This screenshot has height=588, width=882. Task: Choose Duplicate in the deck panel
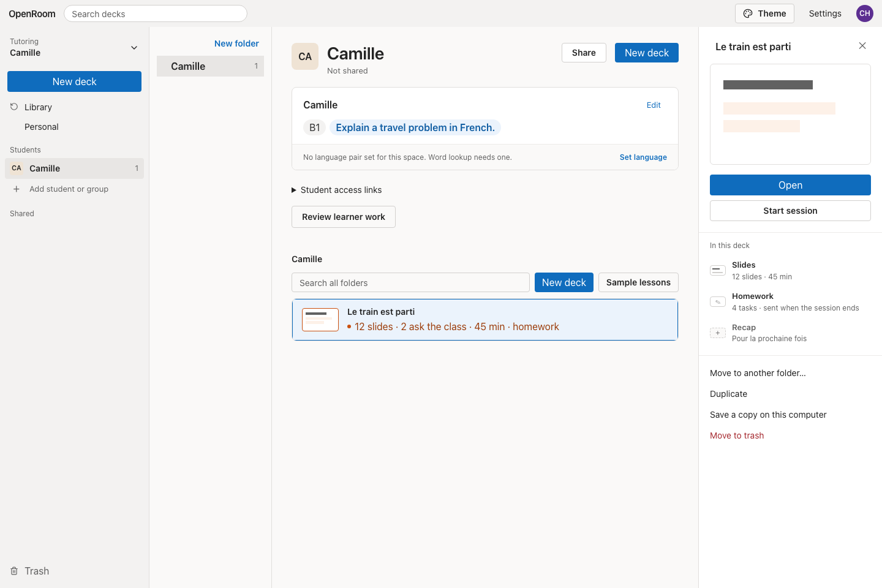728,394
